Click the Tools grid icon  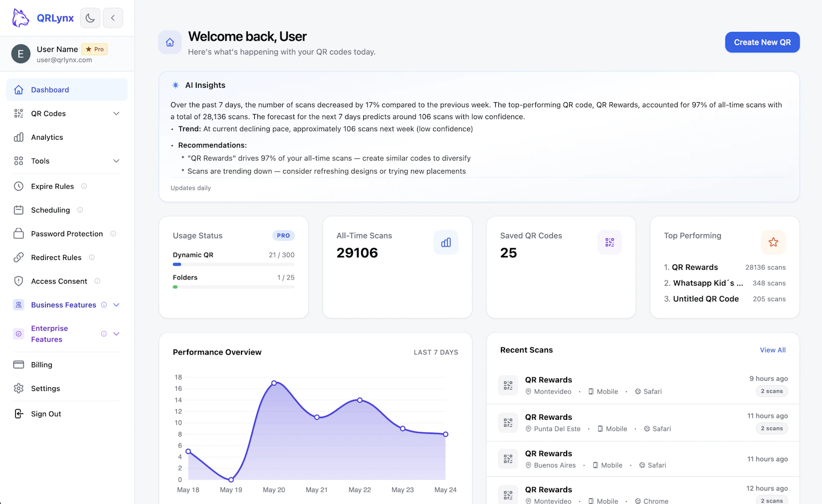tap(18, 161)
